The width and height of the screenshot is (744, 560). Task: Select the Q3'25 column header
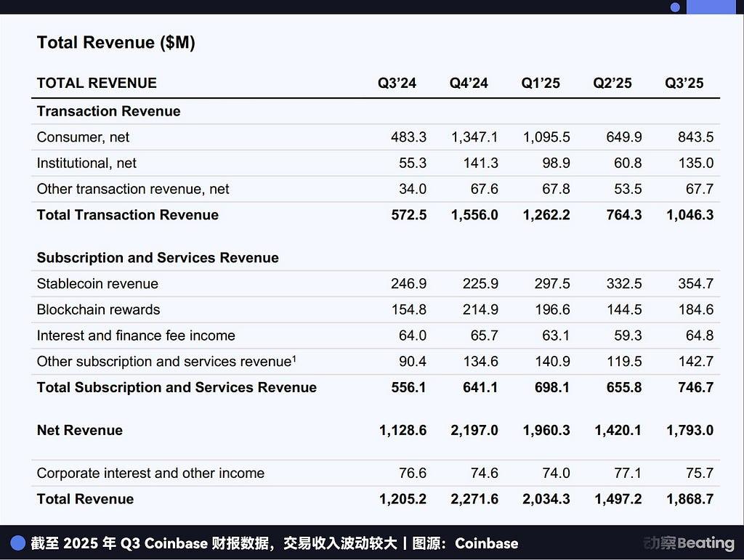[x=684, y=83]
